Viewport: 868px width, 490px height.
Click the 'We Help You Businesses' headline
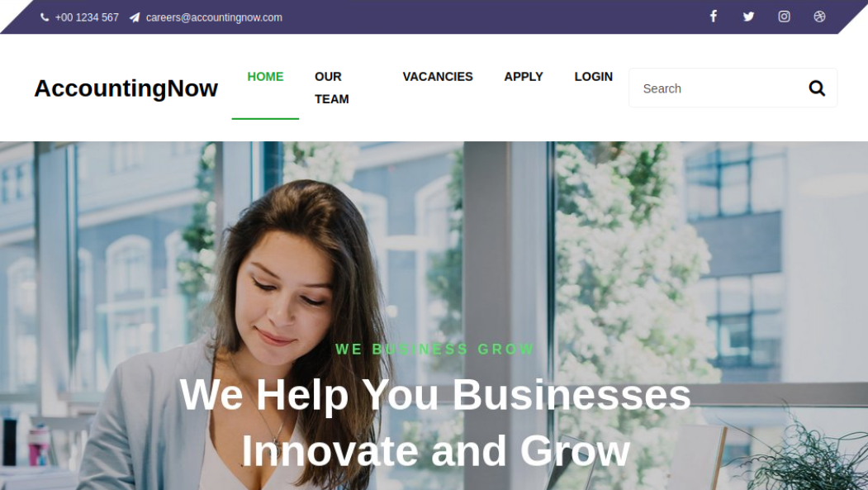[435, 395]
